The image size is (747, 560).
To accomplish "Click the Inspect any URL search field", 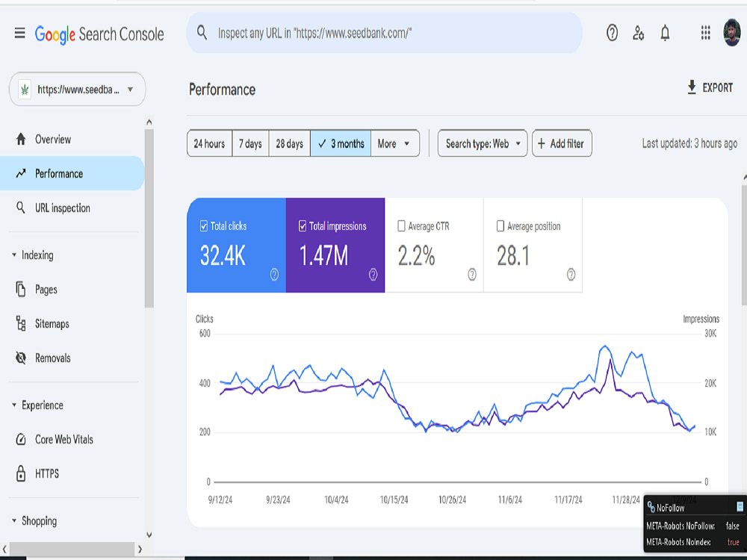I will (x=384, y=33).
